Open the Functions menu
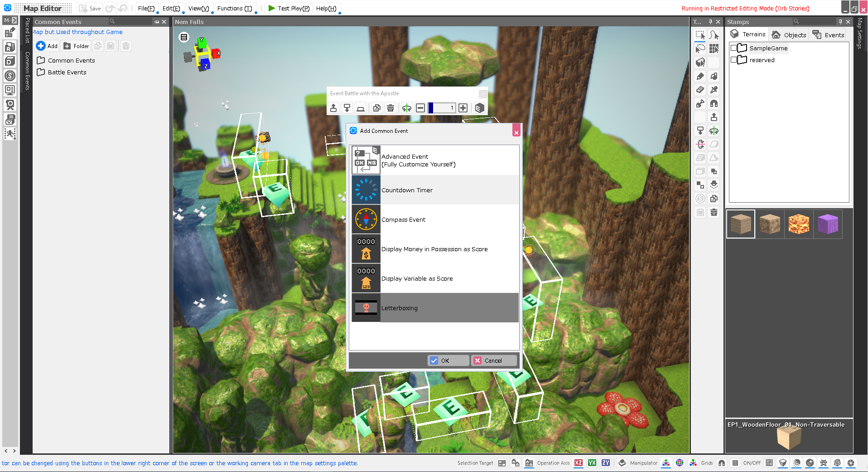The image size is (868, 472). pyautogui.click(x=234, y=8)
